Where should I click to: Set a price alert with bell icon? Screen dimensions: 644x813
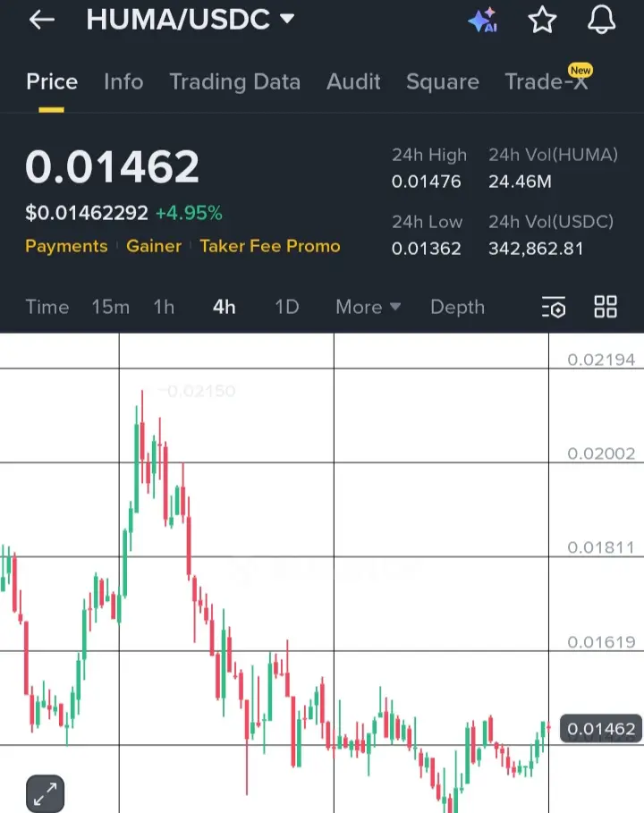click(601, 21)
